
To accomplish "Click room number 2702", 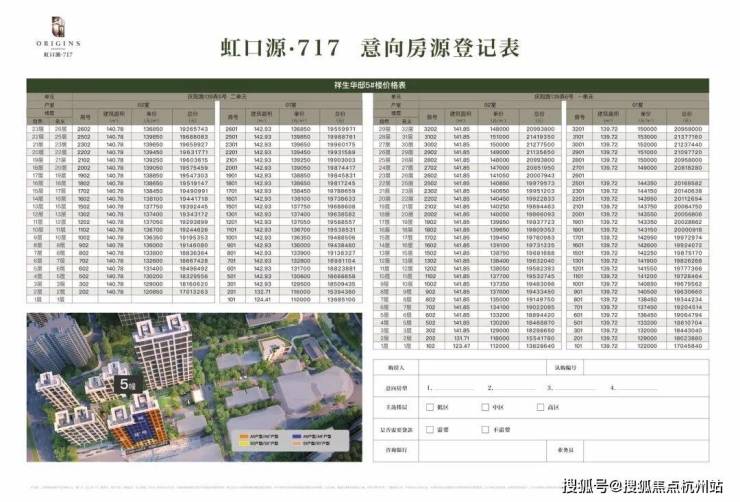I will tap(430, 167).
